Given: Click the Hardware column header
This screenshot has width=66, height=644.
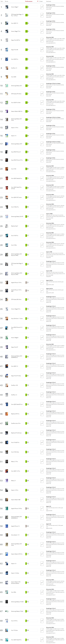Looking at the screenshot, I should pos(49,1).
